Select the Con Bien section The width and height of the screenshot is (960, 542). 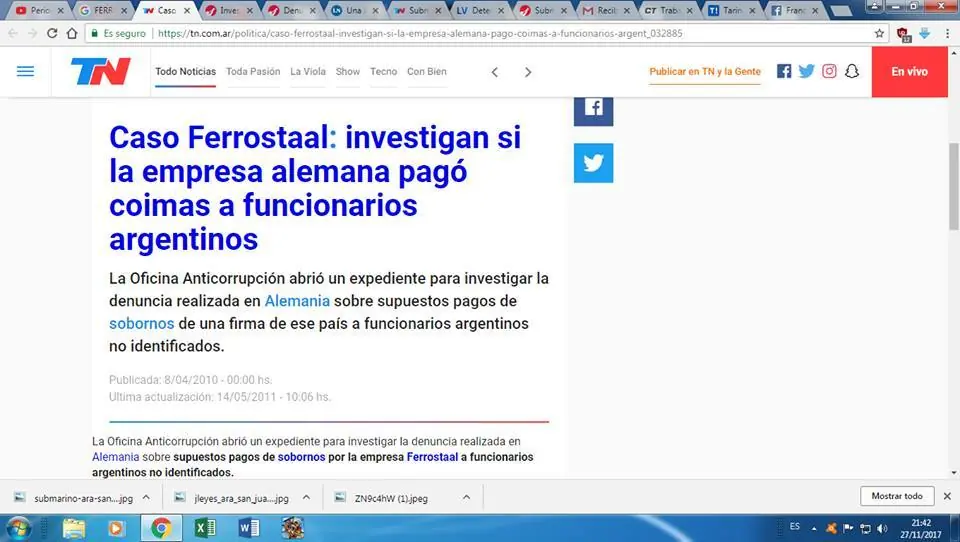427,72
